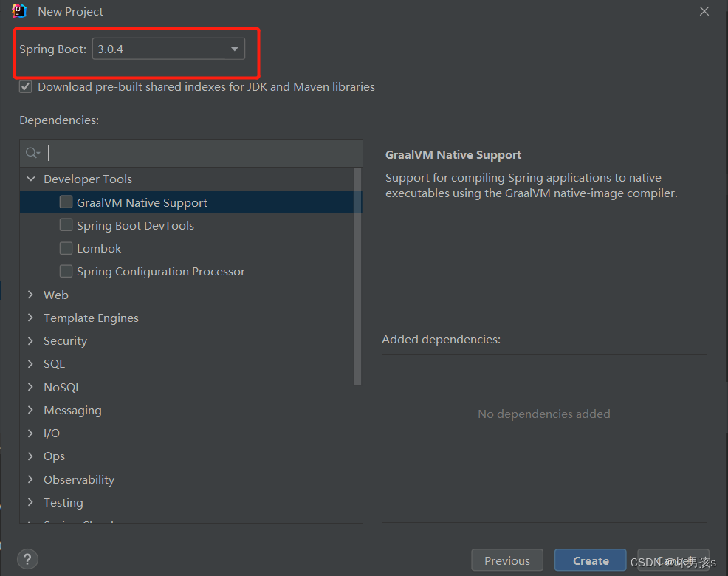Viewport: 728px width, 576px height.
Task: Expand the Security category
Action: click(x=31, y=340)
